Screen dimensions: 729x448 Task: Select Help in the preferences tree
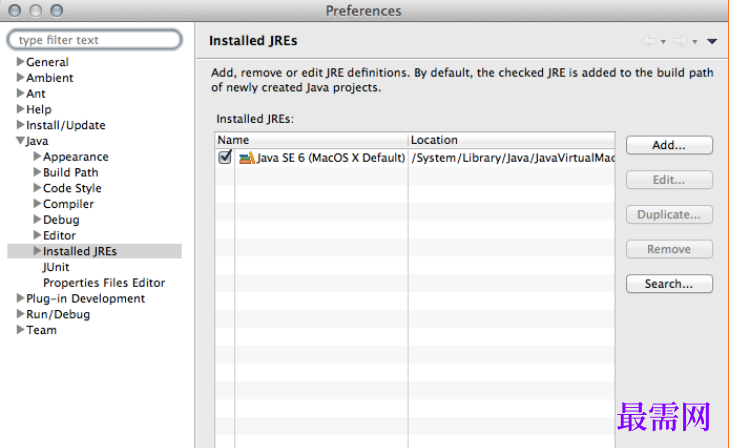point(39,109)
